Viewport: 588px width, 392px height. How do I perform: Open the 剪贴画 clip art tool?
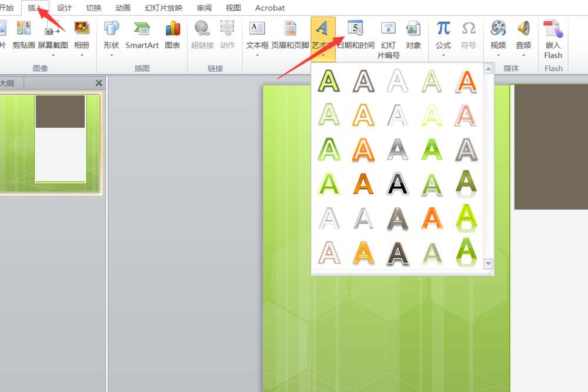point(24,35)
